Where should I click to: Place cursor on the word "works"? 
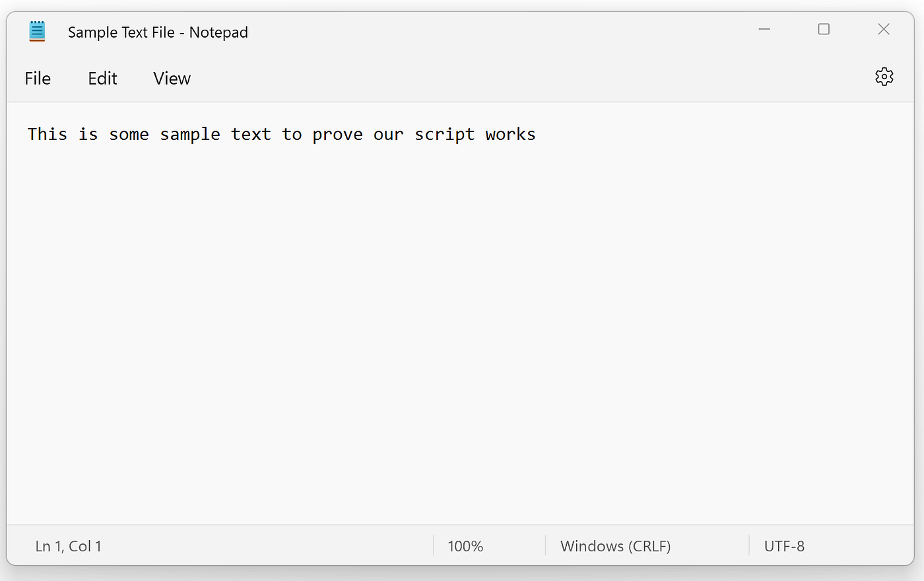510,134
